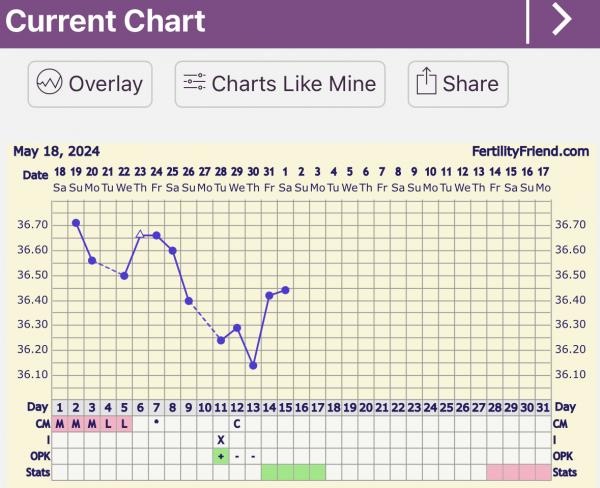Click the green Stats bar on day 14
Image resolution: width=600 pixels, height=488 pixels.
pyautogui.click(x=269, y=472)
